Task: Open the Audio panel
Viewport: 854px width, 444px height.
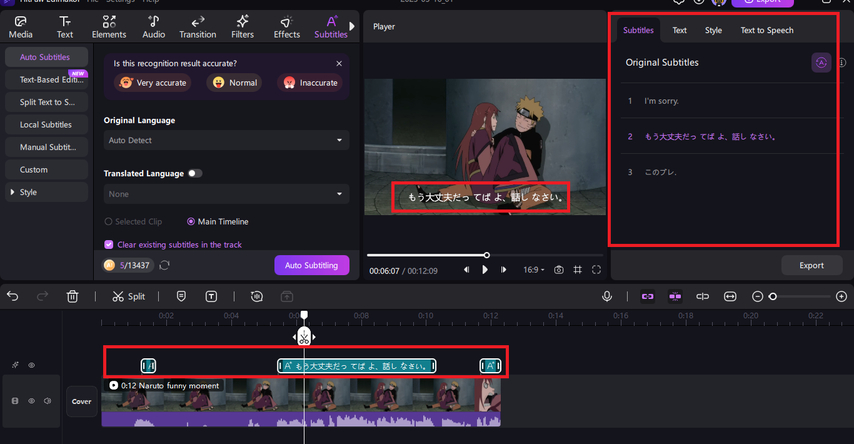Action: pyautogui.click(x=154, y=27)
